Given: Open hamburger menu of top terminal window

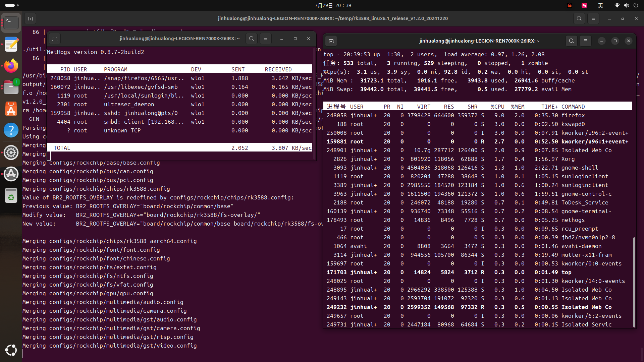Looking at the screenshot, I should click(x=586, y=41).
